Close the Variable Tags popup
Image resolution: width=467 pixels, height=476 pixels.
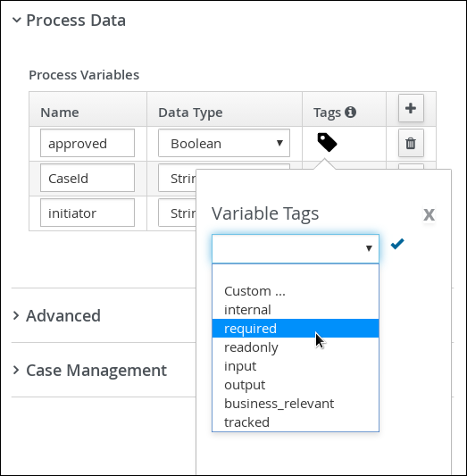pos(429,214)
